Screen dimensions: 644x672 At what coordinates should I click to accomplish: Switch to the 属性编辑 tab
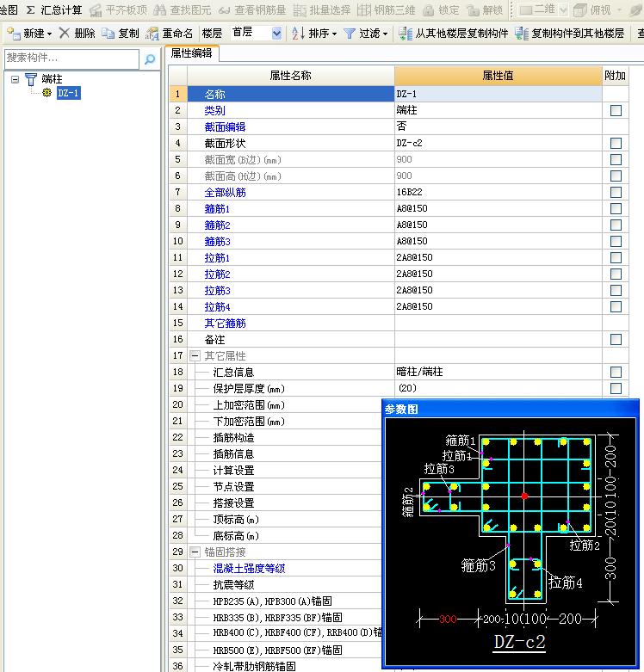[192, 53]
